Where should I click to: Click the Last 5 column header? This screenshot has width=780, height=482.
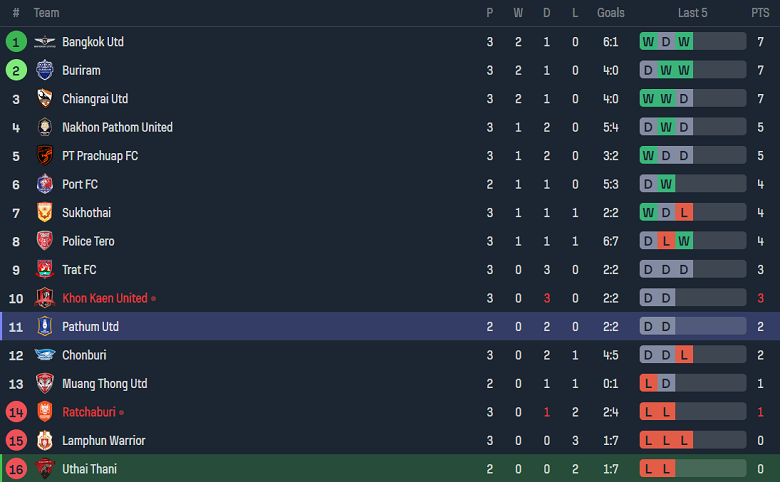[692, 13]
